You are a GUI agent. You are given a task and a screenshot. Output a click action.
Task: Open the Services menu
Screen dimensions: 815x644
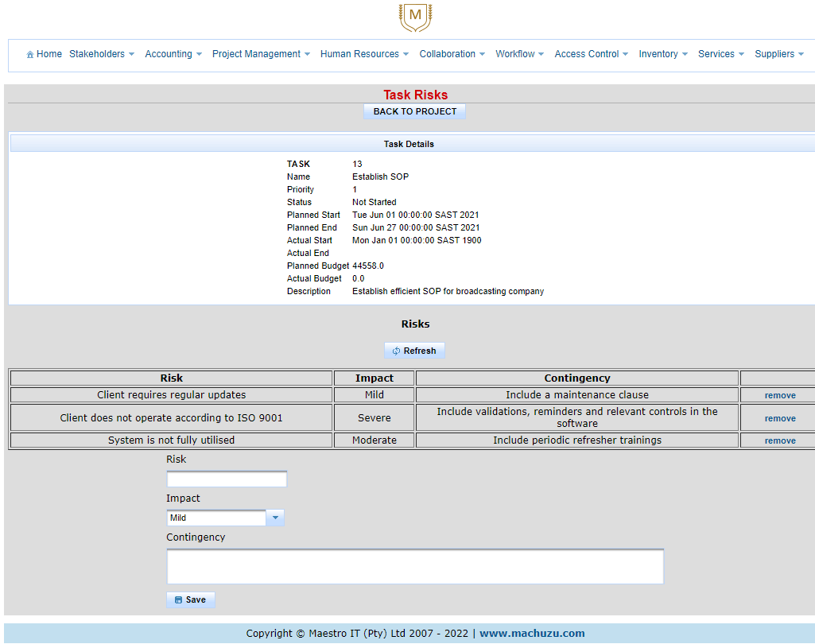[x=720, y=54]
